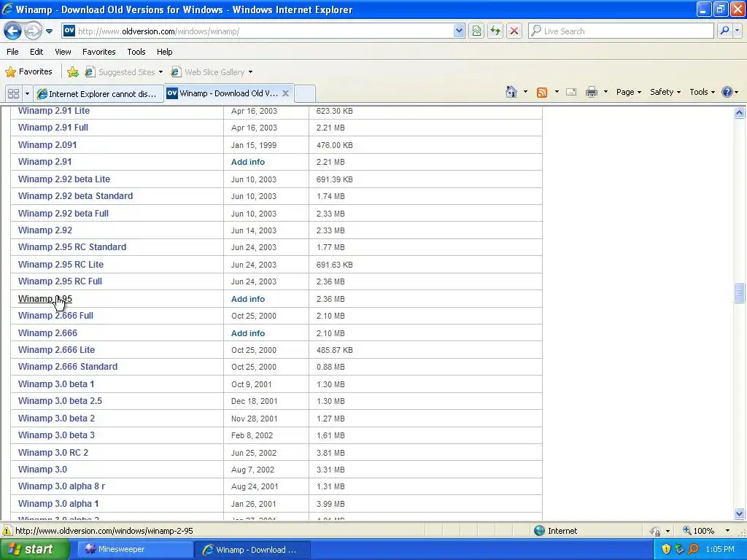Click the orange magnifier tray icon

tap(693, 549)
